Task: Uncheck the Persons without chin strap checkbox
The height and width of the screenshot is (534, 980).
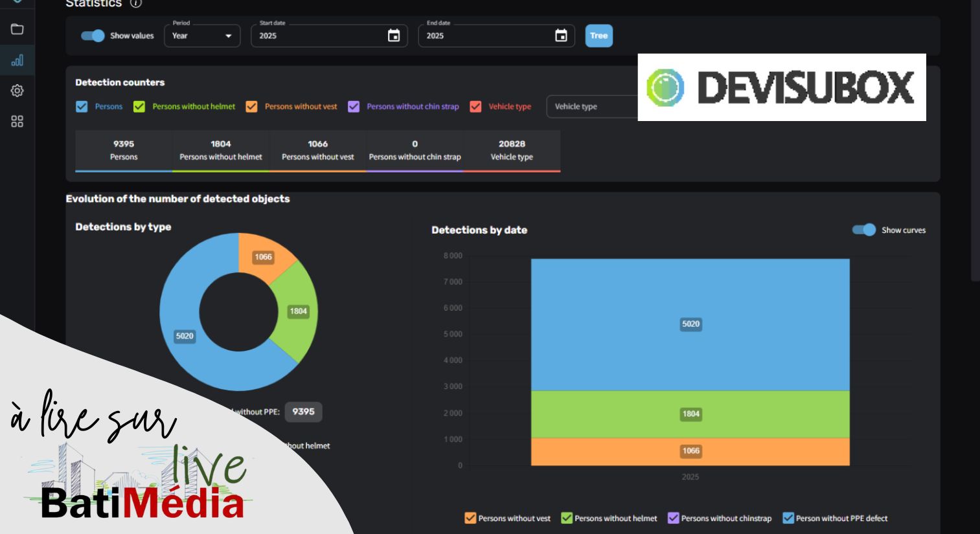Action: (x=354, y=107)
